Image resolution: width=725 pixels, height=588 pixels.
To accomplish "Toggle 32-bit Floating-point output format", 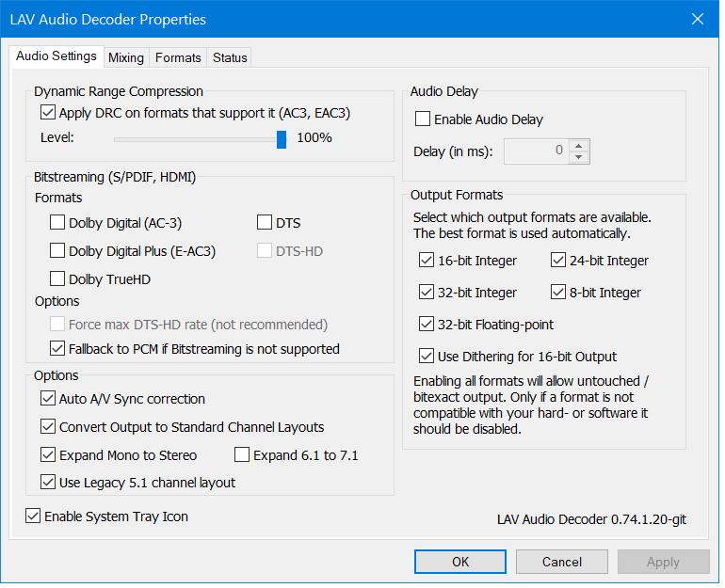I will tap(427, 324).
